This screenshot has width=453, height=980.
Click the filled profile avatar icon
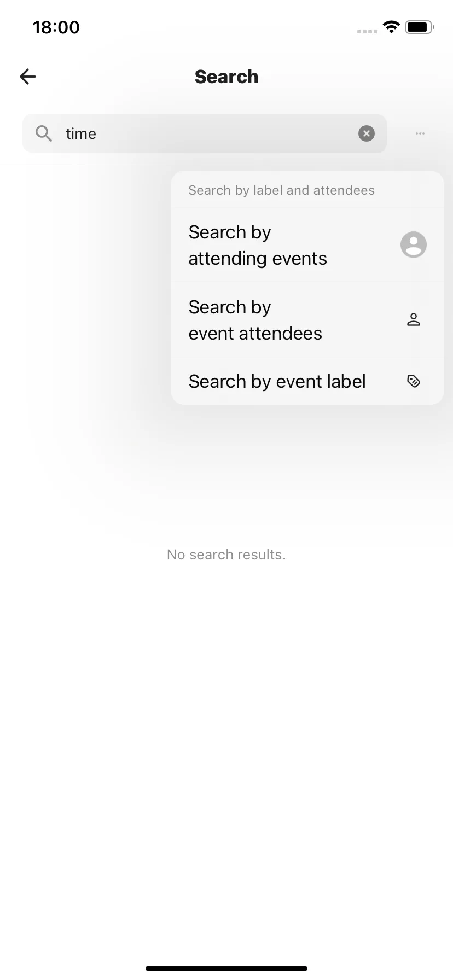pyautogui.click(x=414, y=244)
